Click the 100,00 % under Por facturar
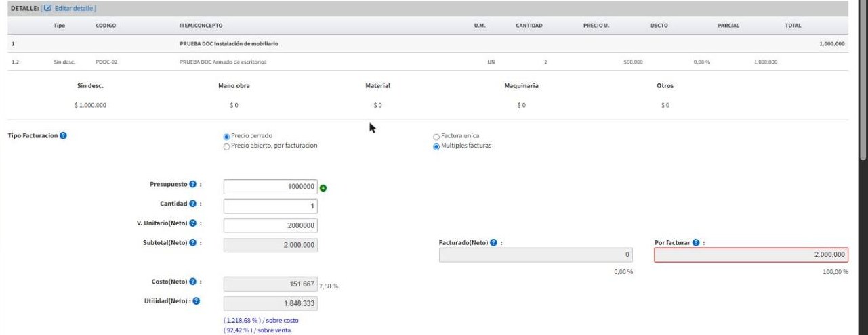The image size is (868, 335). [x=837, y=271]
